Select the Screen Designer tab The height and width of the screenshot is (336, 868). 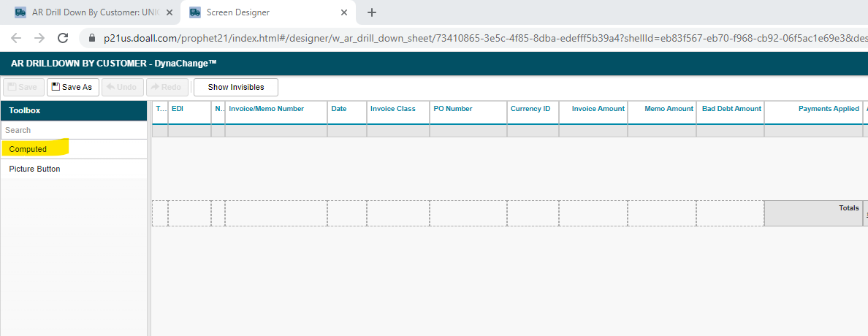pos(263,12)
